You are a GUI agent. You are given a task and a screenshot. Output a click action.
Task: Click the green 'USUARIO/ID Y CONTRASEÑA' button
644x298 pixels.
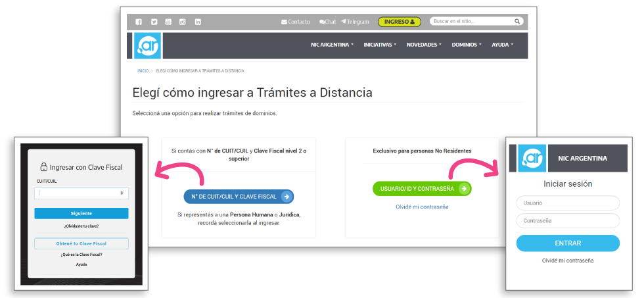coord(422,189)
